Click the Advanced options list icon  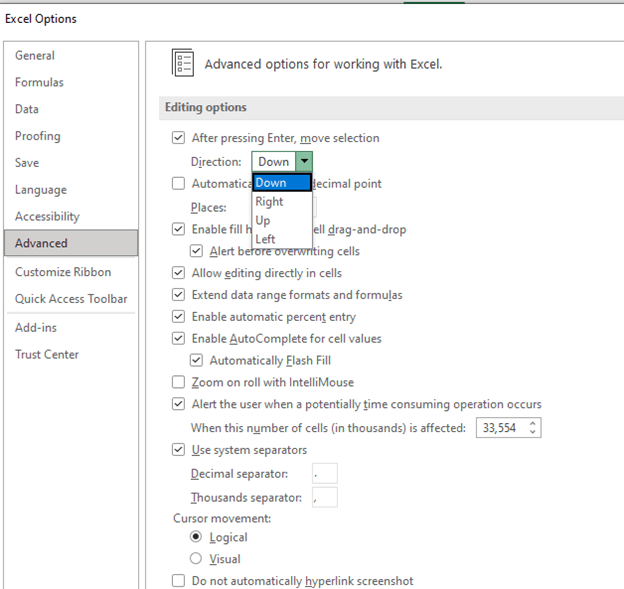point(183,63)
